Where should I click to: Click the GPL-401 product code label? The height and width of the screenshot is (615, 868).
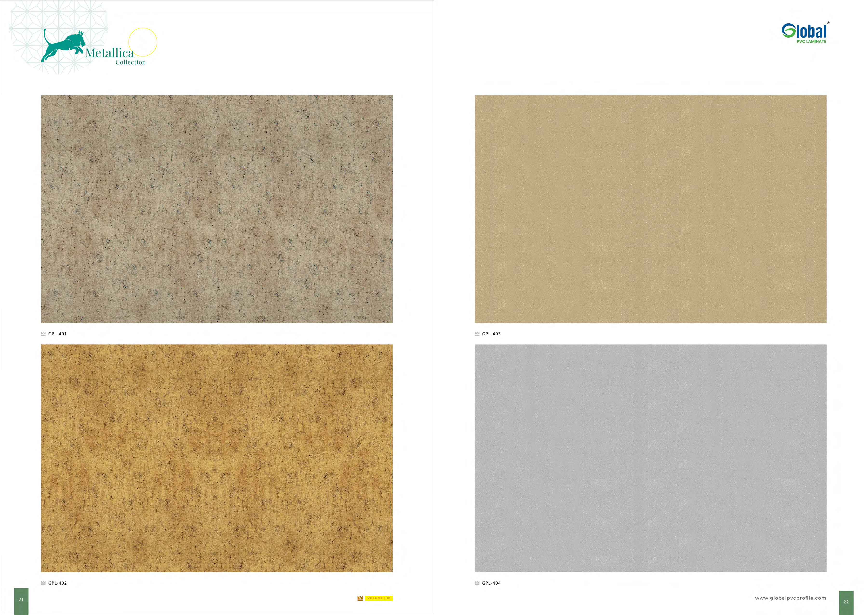[x=57, y=334]
